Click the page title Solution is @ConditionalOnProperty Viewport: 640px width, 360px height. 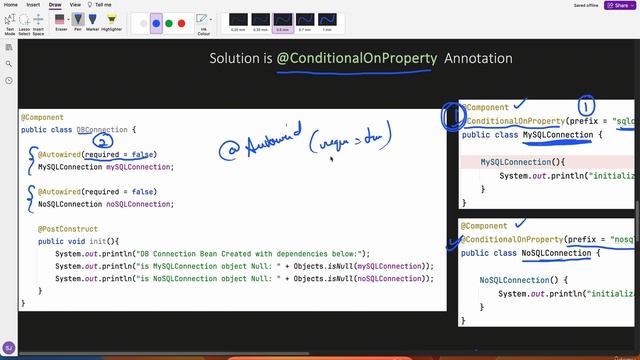[x=361, y=58]
